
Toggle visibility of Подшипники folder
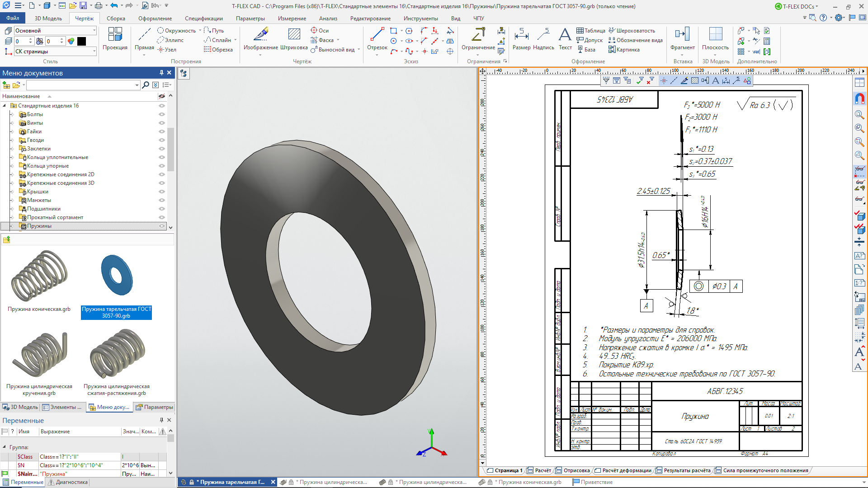[x=161, y=209]
